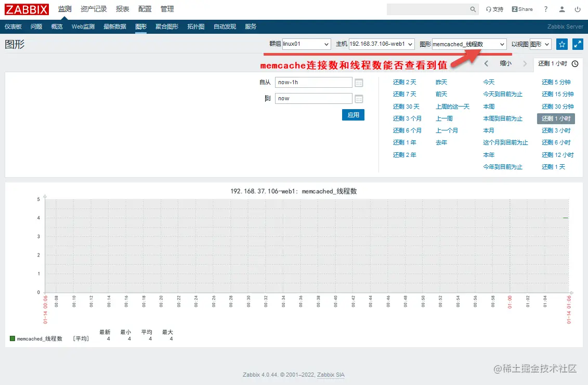Screen dimensions: 588x385
Task: Open calendar for 到 field
Action: pos(359,99)
